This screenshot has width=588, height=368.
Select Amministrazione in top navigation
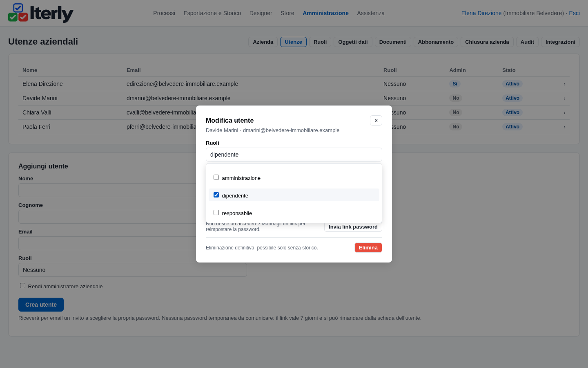325,13
